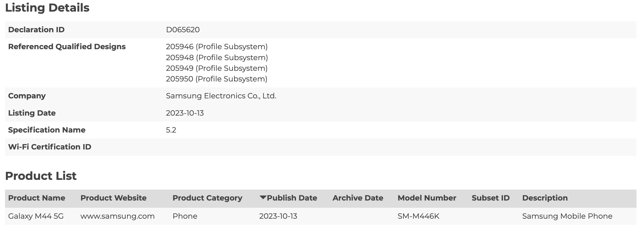This screenshot has height=235, width=644.
Task: Sort by Archive Date column header
Action: pos(358,198)
